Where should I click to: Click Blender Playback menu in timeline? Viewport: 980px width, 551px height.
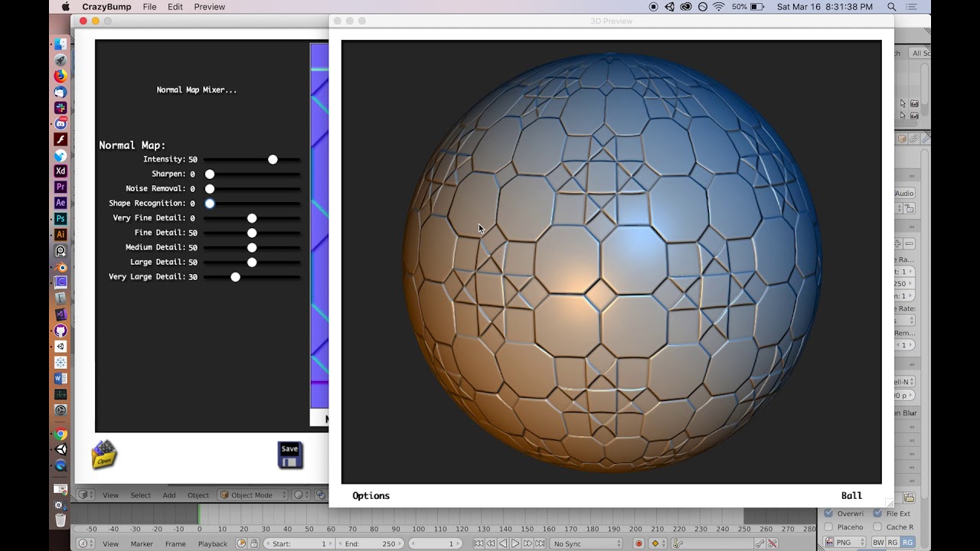point(213,543)
